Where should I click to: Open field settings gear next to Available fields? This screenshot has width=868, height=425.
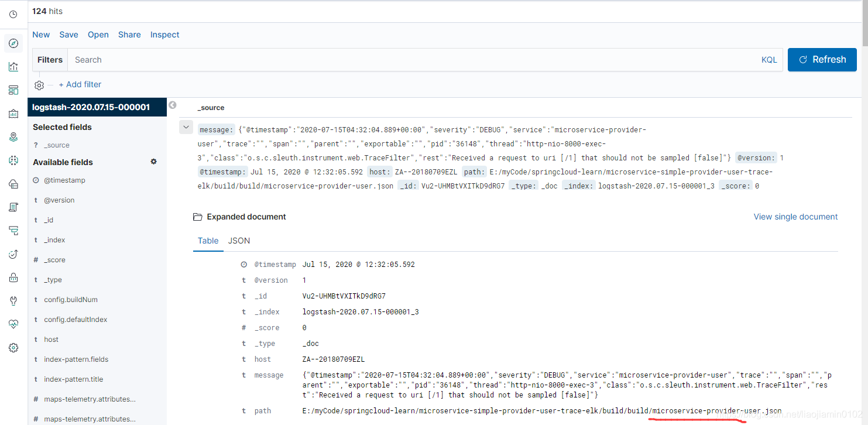pos(154,162)
